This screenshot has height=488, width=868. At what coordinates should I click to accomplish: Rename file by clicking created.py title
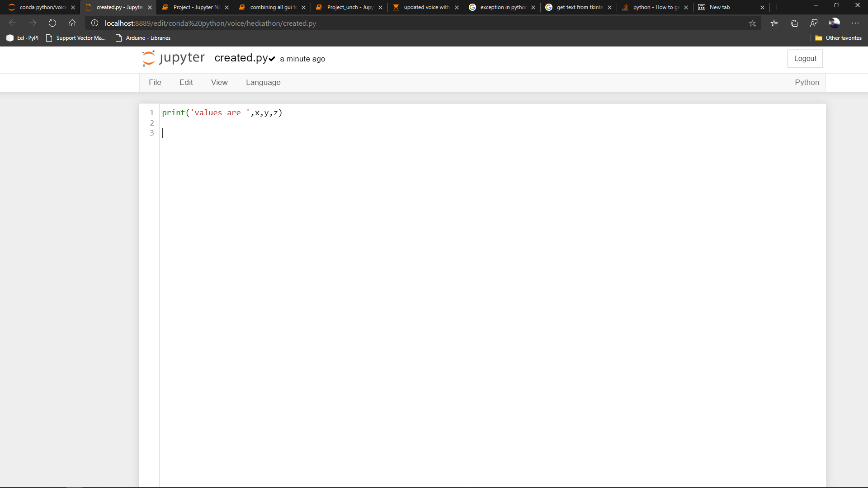coord(241,58)
